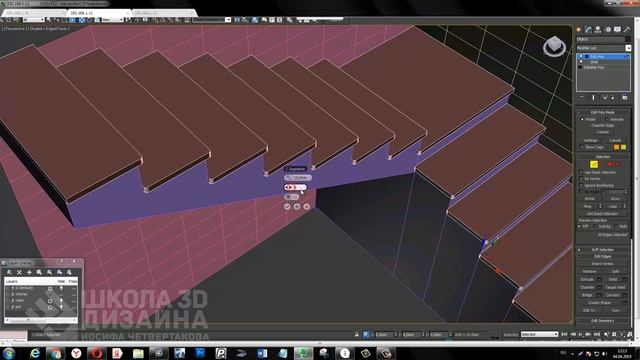Image resolution: width=640 pixels, height=360 pixels.
Task: Open the Motion command panel tab
Action: tap(608, 29)
